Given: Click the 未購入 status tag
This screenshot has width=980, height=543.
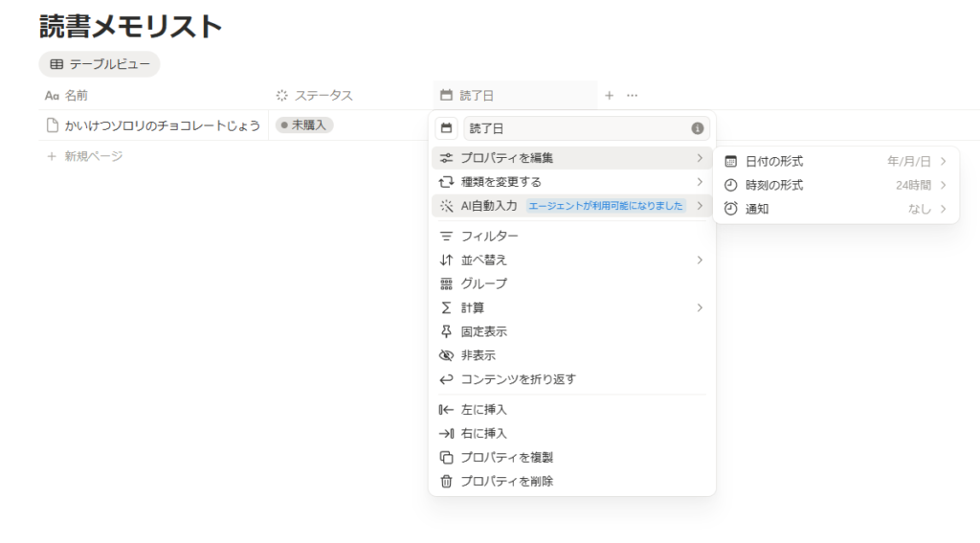Looking at the screenshot, I should [304, 125].
